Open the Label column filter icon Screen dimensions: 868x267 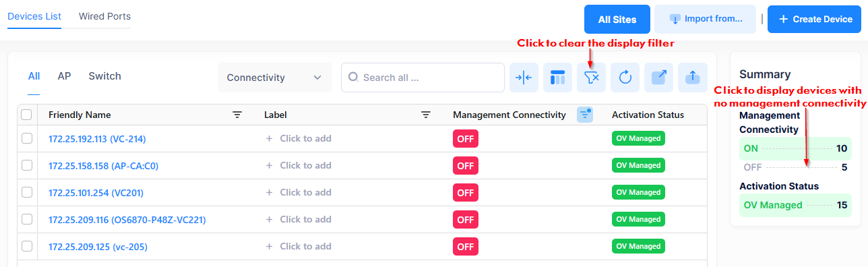[x=426, y=115]
